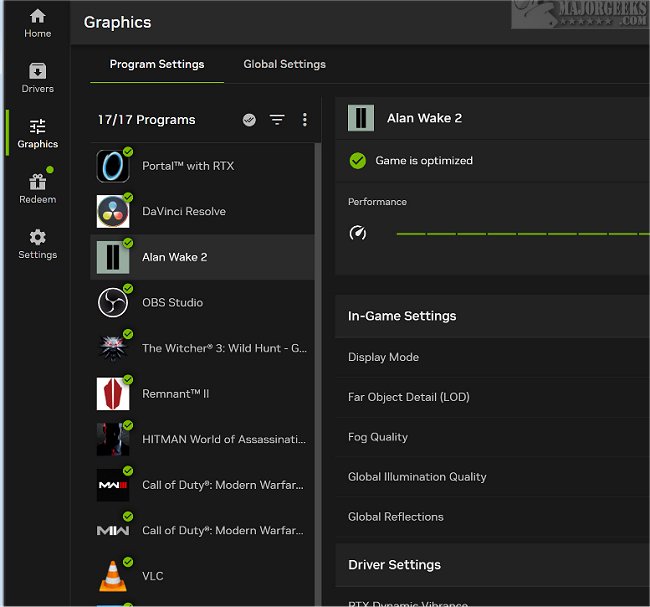Image resolution: width=650 pixels, height=607 pixels.
Task: Click the performance slider track
Action: pos(520,233)
